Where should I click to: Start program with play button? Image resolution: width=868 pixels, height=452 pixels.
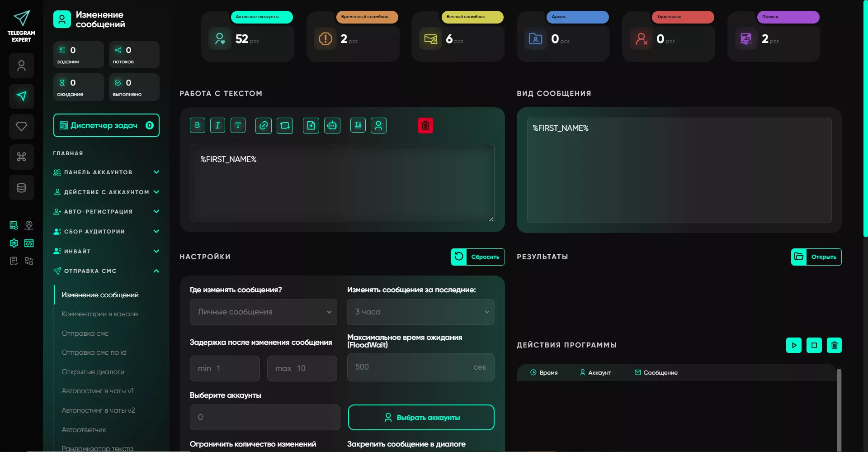[x=794, y=345]
